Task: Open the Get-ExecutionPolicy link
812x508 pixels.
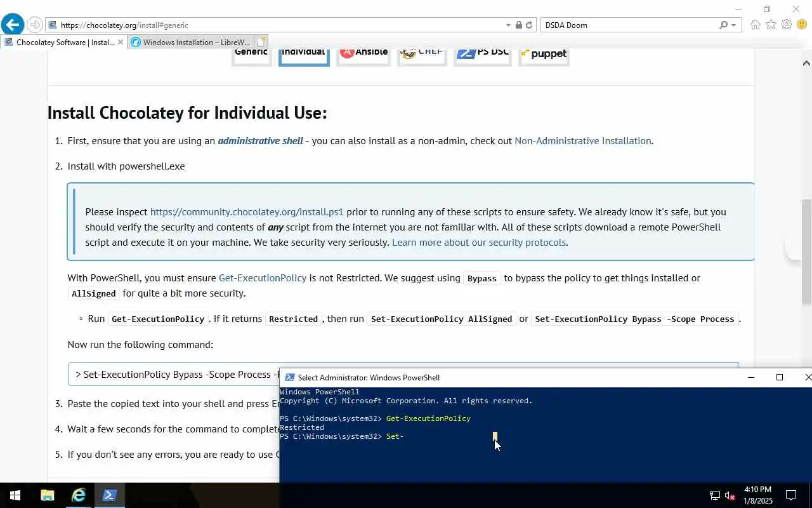Action: 263,278
